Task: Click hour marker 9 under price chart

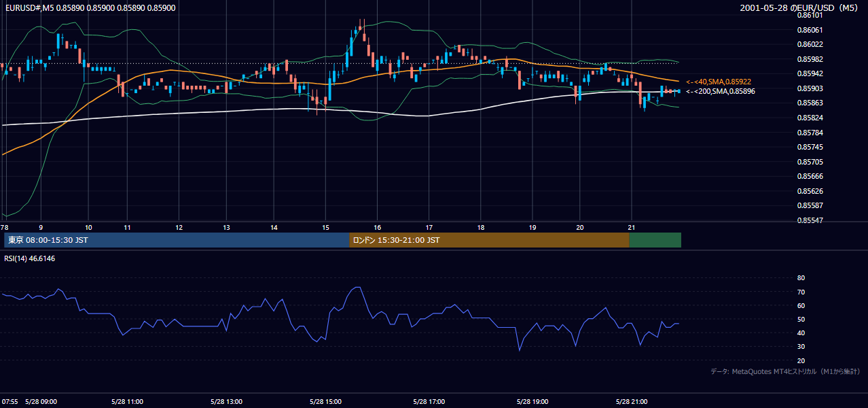Action: click(x=41, y=227)
